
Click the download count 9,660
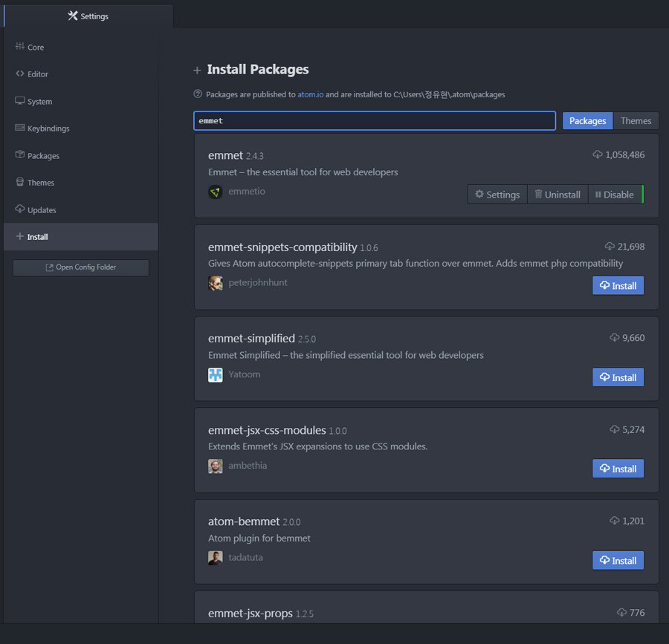click(633, 337)
